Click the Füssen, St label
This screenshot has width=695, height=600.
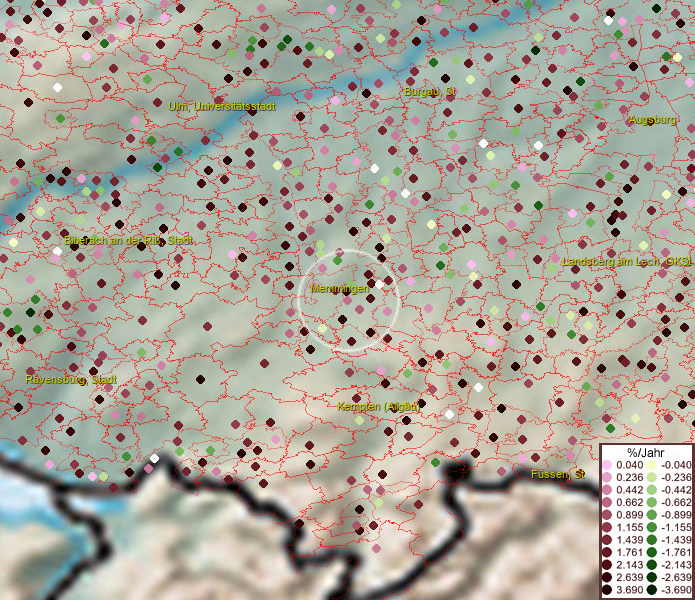557,473
